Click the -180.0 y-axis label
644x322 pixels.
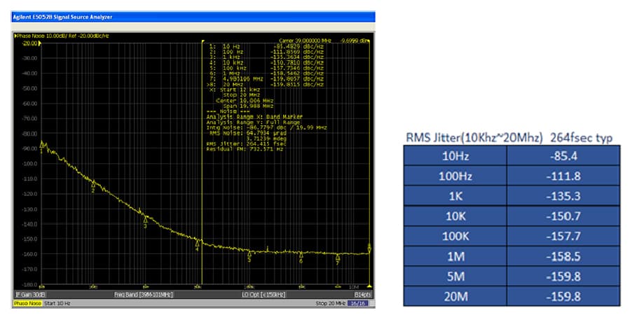[29, 284]
